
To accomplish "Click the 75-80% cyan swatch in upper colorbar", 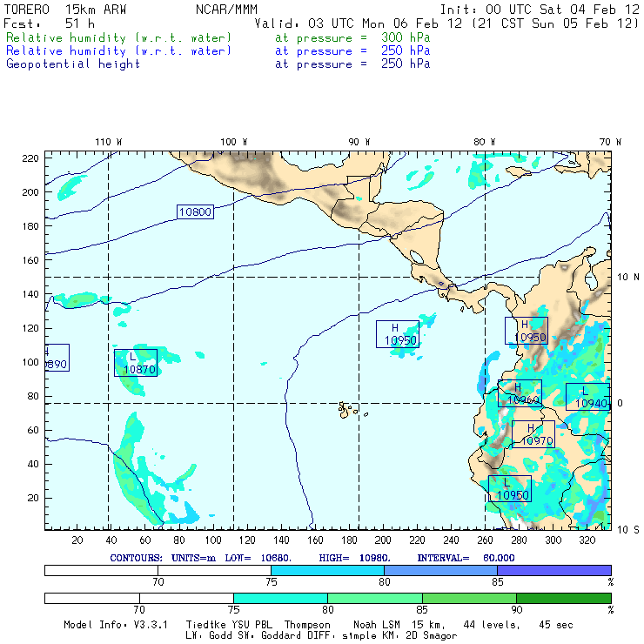I will tap(327, 570).
